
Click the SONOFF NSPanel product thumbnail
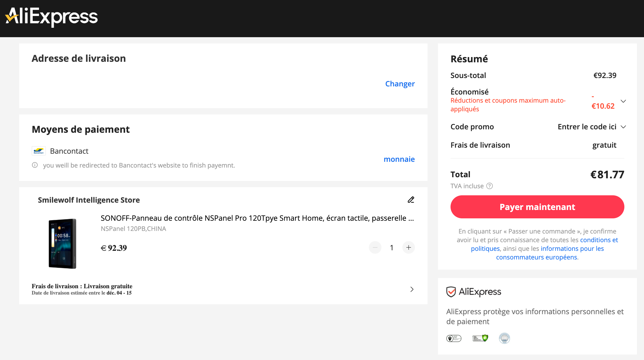pos(62,243)
